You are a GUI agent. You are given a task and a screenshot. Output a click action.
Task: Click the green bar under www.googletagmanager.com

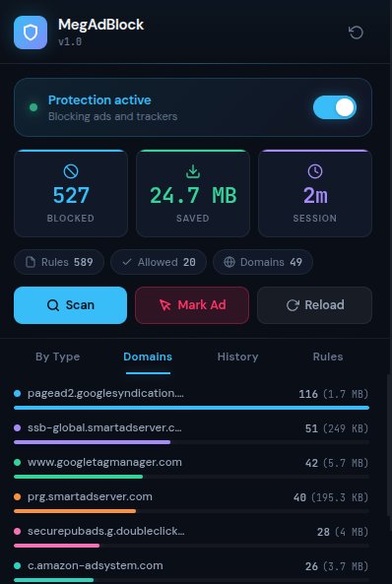click(x=78, y=477)
